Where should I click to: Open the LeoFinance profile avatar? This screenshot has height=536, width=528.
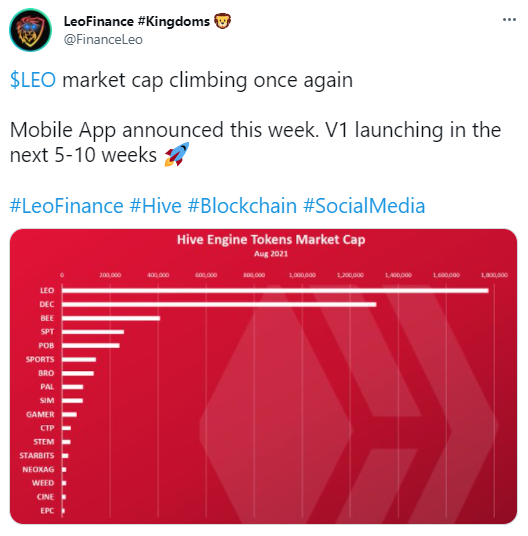[x=30, y=30]
